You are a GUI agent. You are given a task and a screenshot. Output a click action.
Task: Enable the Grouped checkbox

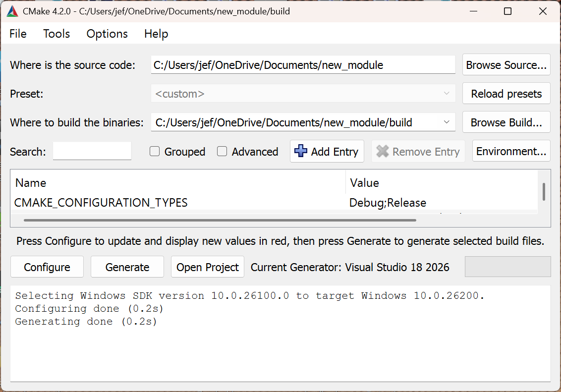point(155,151)
